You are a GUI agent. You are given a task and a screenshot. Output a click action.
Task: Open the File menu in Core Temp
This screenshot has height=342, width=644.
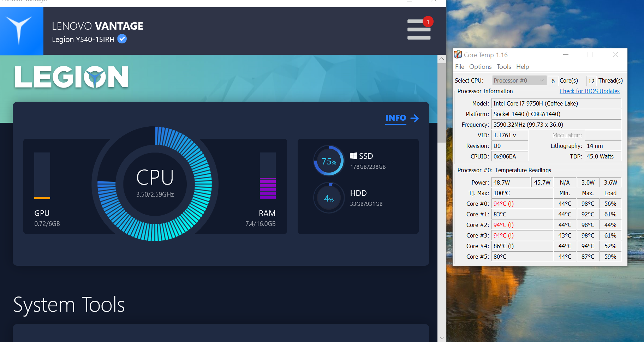(459, 66)
